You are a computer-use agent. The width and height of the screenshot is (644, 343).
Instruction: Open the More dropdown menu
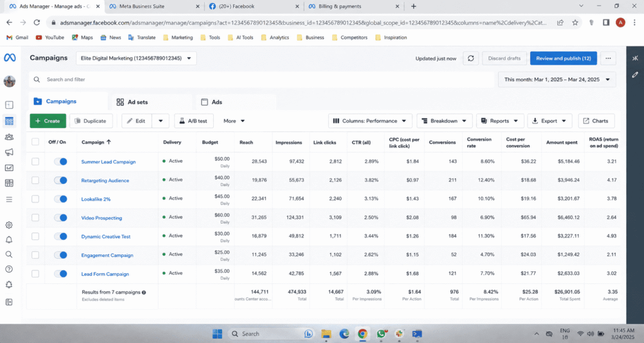[x=234, y=121]
